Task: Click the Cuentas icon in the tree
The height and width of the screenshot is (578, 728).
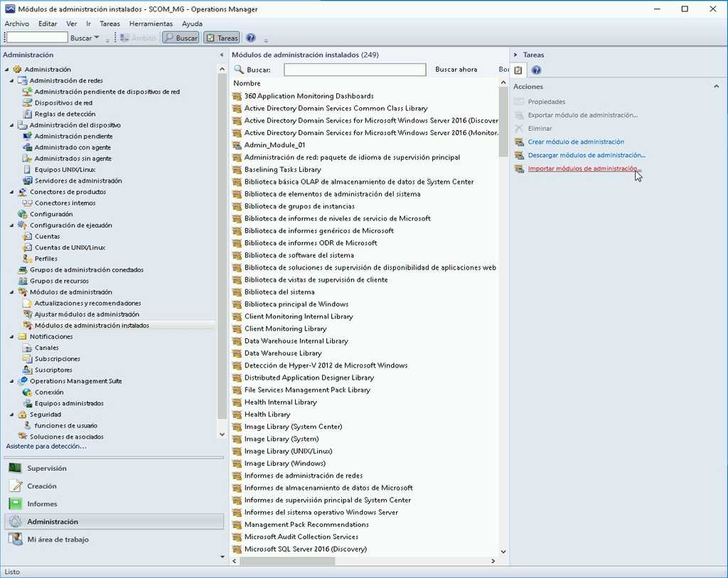Action: click(28, 237)
